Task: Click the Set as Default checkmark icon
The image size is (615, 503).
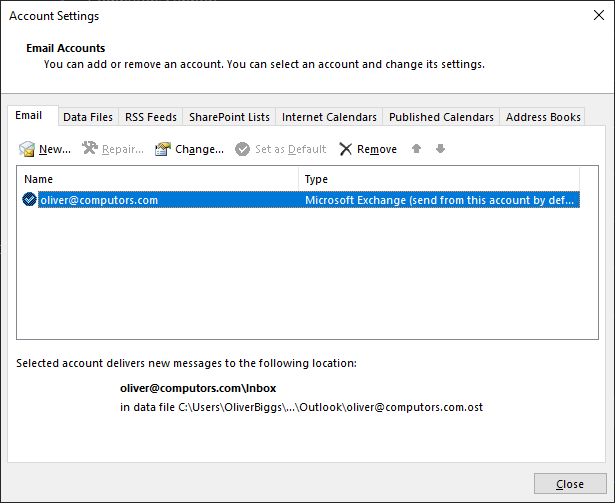Action: (x=242, y=149)
